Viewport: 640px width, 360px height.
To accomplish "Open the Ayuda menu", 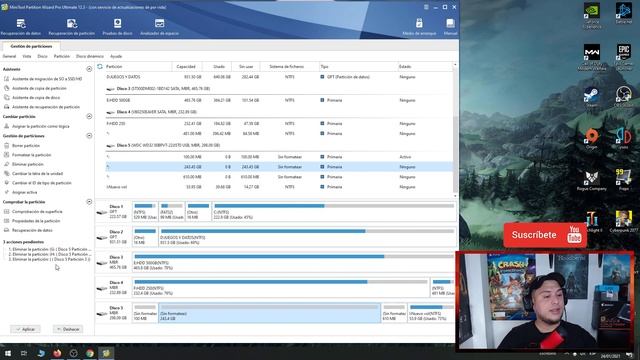I will [x=116, y=56].
